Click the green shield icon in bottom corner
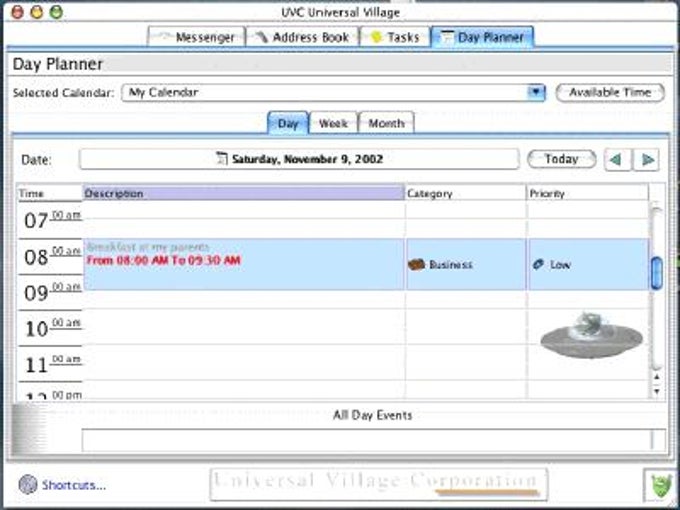680x510 pixels. tap(659, 484)
